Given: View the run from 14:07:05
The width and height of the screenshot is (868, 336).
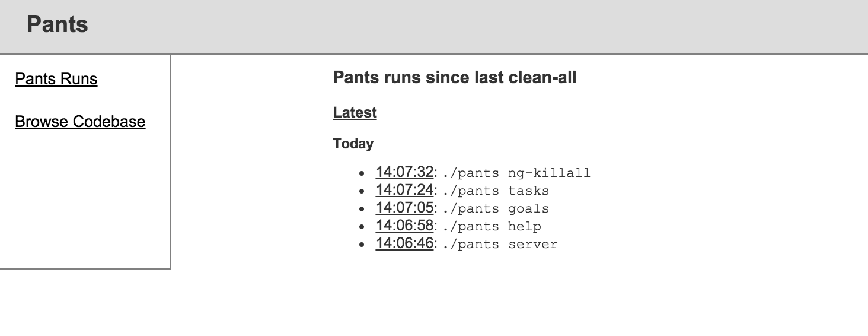Looking at the screenshot, I should coord(404,208).
